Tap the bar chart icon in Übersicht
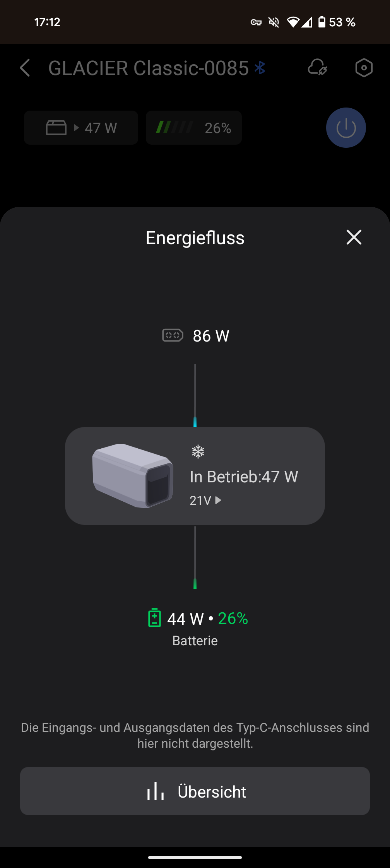 tap(156, 791)
